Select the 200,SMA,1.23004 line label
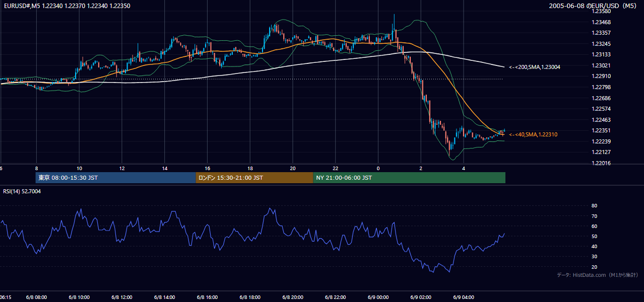Image resolution: width=644 pixels, height=302 pixels. [535, 67]
